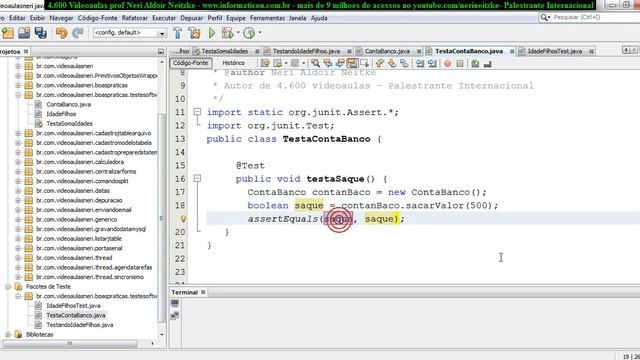Viewport: 640px width, 360px height.
Task: Select TestaSomaIdades in the project tree
Action: pos(69,124)
